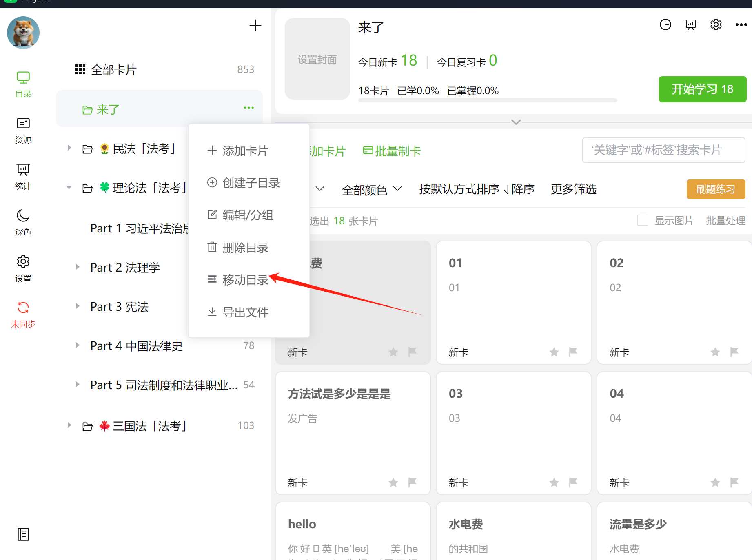Switch to 深色 dark mode
Viewport: 752px width, 560px height.
[23, 223]
